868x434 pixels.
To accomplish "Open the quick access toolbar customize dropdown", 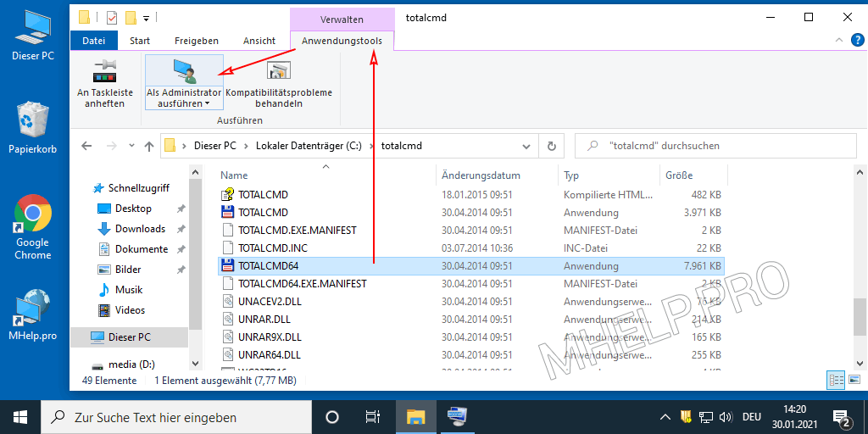I will pyautogui.click(x=146, y=19).
